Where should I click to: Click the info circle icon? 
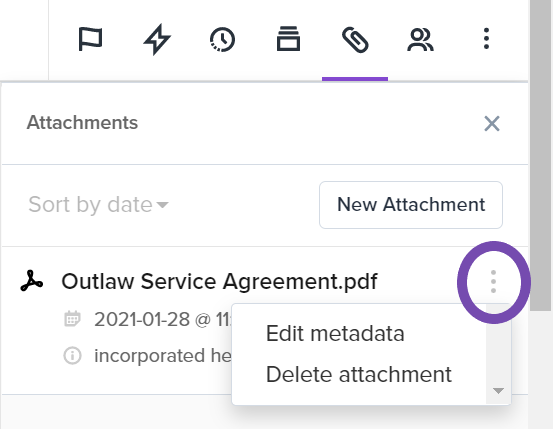[x=72, y=356]
